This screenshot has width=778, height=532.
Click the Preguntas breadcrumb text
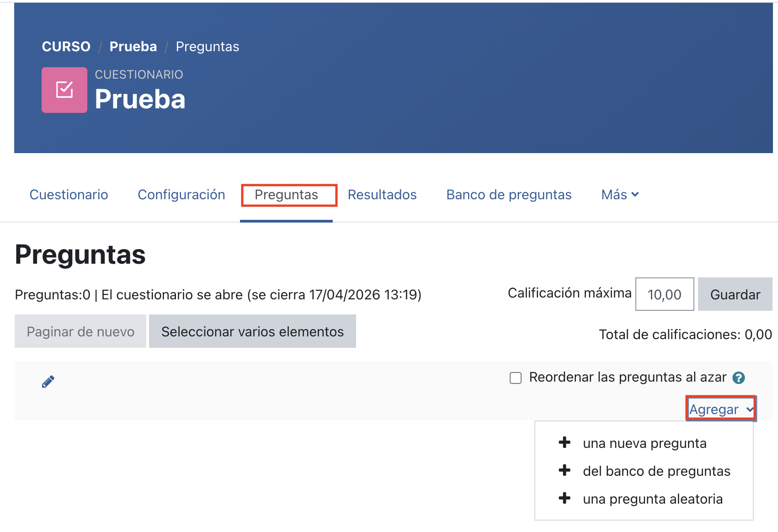click(x=208, y=47)
